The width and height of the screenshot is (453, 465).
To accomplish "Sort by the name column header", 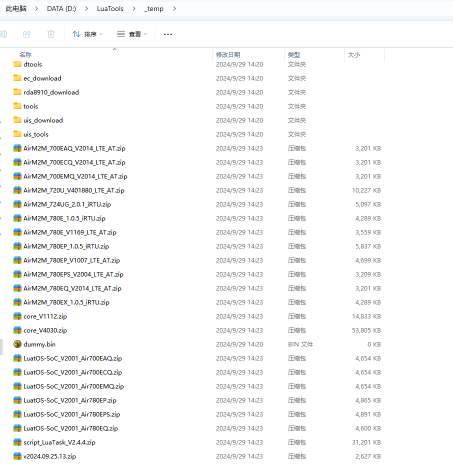I will tap(26, 55).
